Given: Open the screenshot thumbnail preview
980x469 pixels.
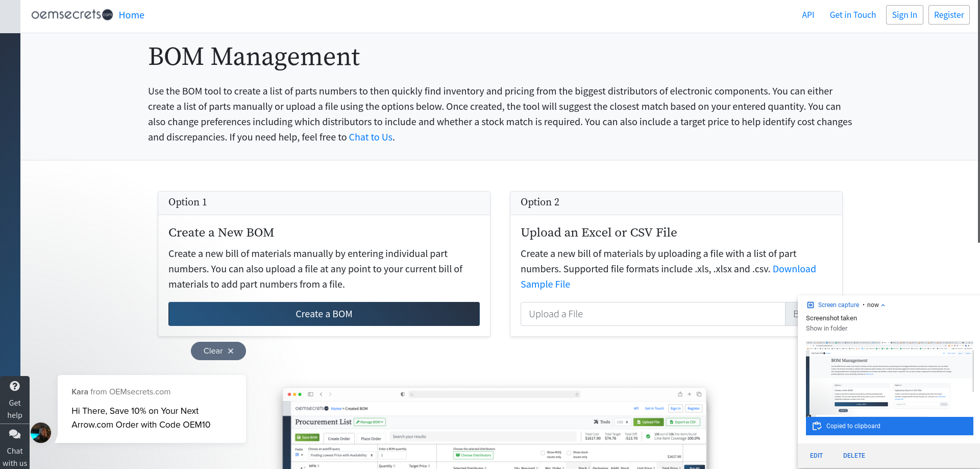Looking at the screenshot, I should 890,379.
